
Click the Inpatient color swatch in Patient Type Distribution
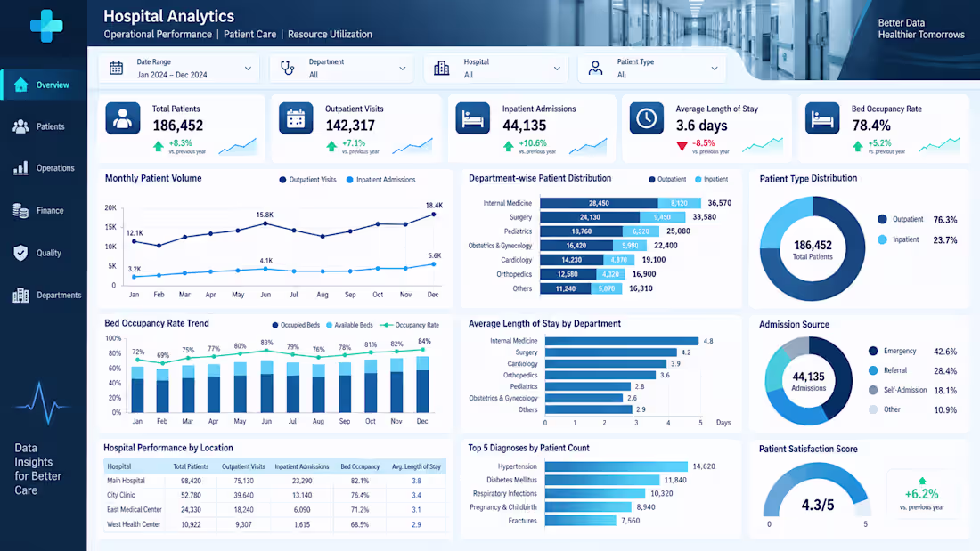882,239
